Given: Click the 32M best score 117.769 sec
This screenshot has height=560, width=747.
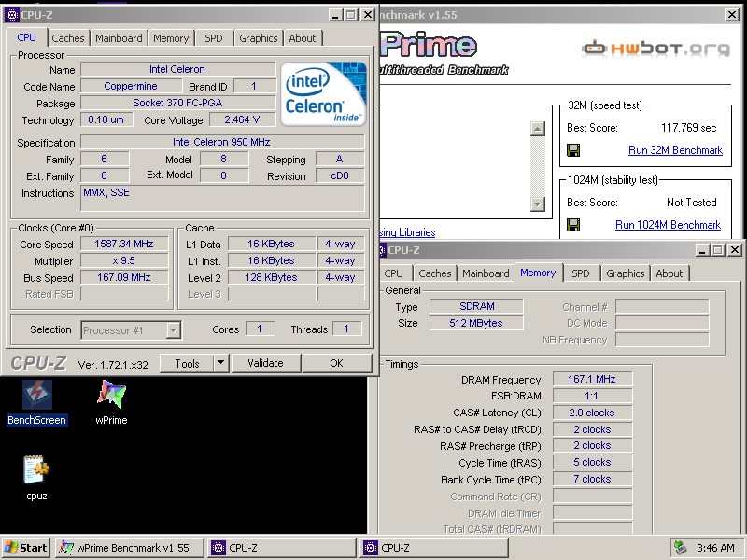Looking at the screenshot, I should (688, 128).
